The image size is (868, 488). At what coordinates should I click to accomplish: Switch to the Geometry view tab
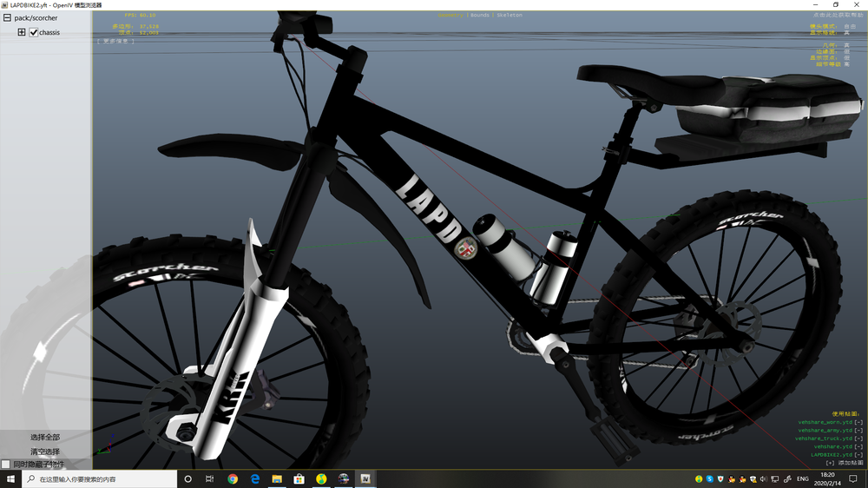(x=450, y=15)
